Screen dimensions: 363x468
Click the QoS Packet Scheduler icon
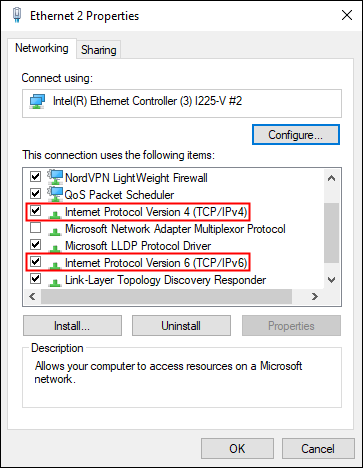(55, 194)
